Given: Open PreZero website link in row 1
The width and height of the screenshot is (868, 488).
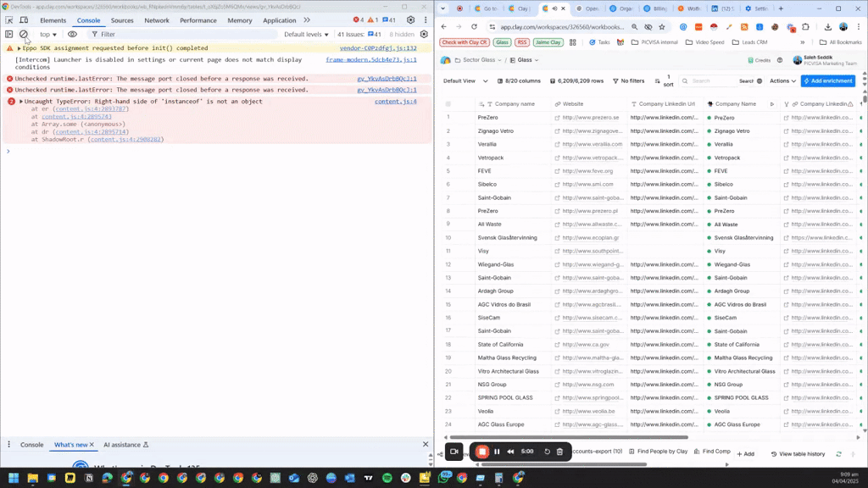Looking at the screenshot, I should pyautogui.click(x=590, y=117).
